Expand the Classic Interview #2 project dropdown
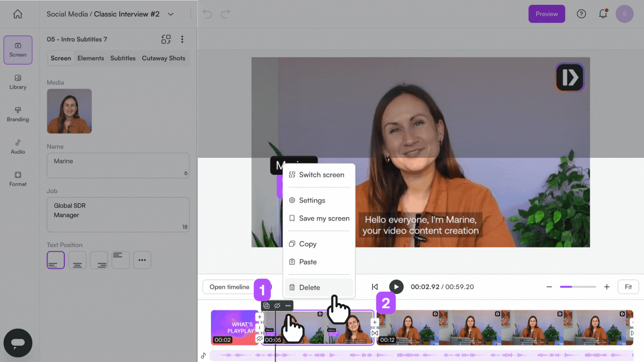The height and width of the screenshot is (362, 644). tap(171, 14)
